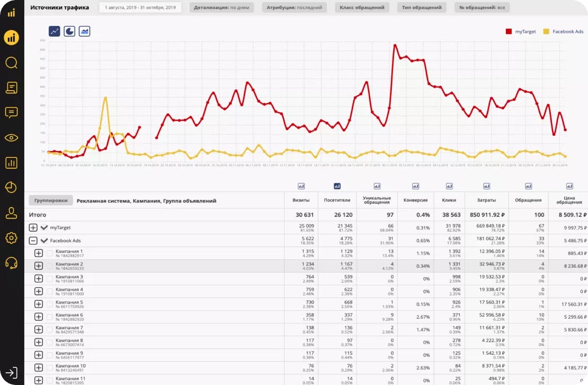Image resolution: width=588 pixels, height=385 pixels.
Task: Toggle chart icon above Визиты column
Action: tap(301, 186)
